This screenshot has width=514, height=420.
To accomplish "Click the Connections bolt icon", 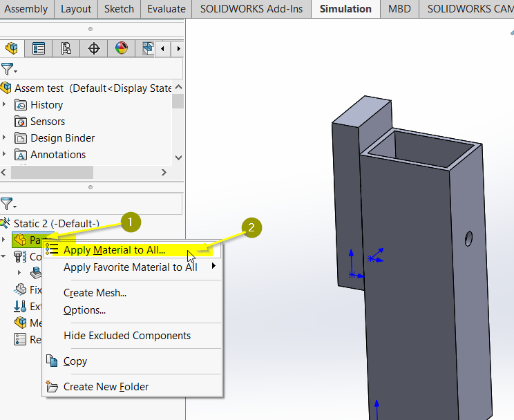I will 20,256.
